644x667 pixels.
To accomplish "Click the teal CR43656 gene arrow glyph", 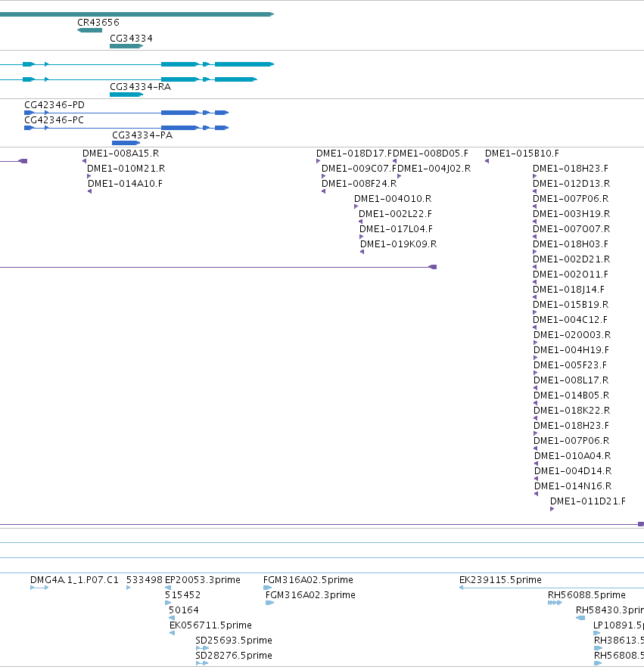I will (89, 30).
